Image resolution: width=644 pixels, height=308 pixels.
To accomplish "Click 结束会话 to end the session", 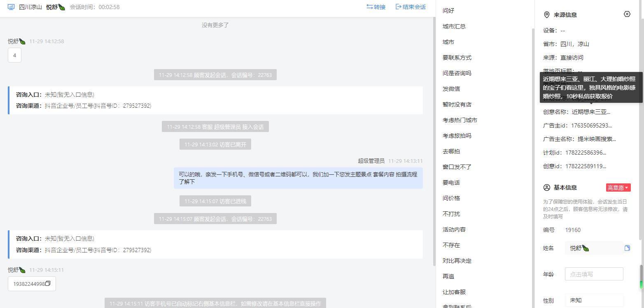I will coord(414,7).
